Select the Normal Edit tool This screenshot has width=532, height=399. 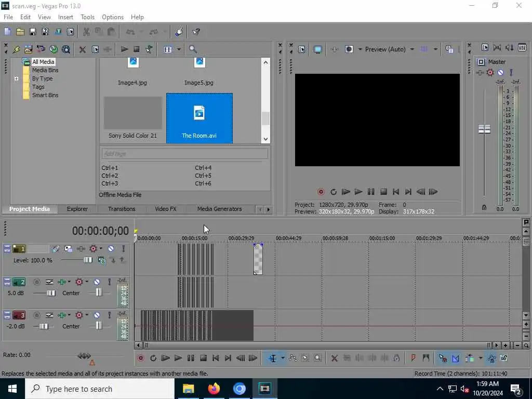(x=272, y=358)
